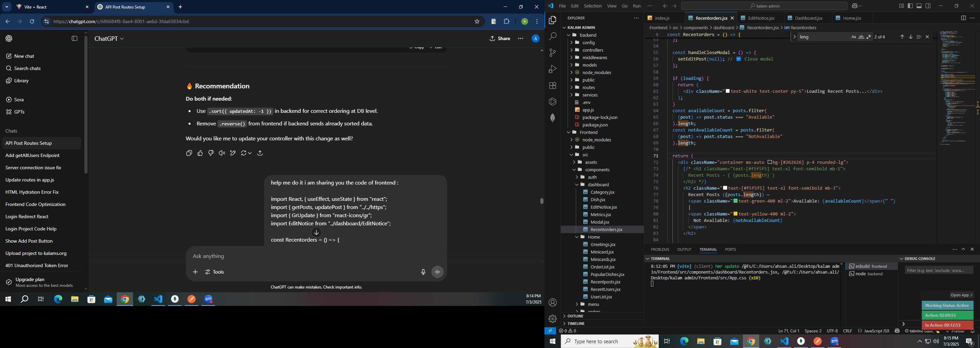This screenshot has height=348, width=980.
Task: Go to previous match in find widget
Action: (902, 37)
